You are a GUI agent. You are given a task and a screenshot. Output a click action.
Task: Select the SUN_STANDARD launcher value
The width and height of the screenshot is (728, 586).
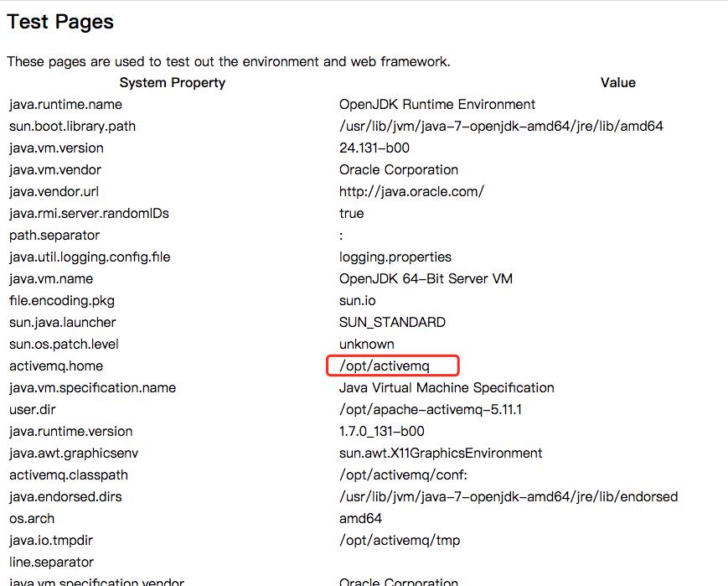(391, 322)
